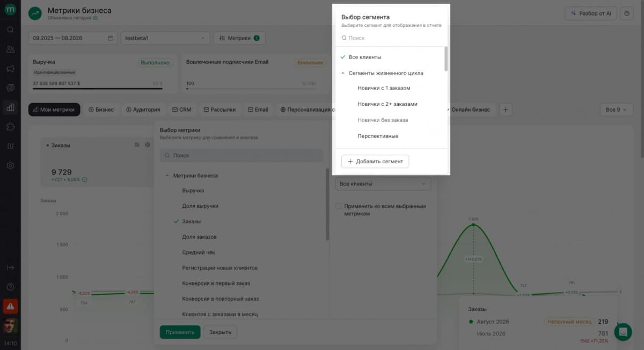Open the 'Все клиенты' segment dropdown
Screen dimensions: 644x350
(x=383, y=184)
